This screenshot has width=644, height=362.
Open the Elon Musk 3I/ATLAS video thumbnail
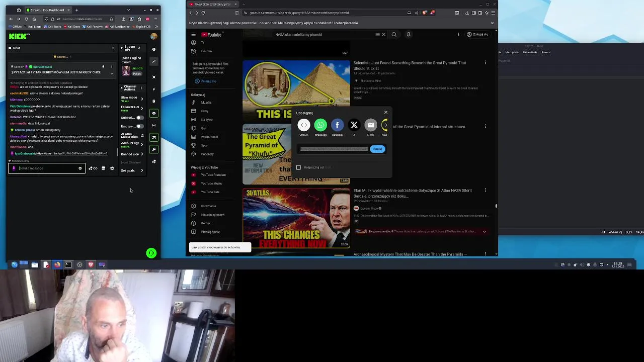[296, 218]
